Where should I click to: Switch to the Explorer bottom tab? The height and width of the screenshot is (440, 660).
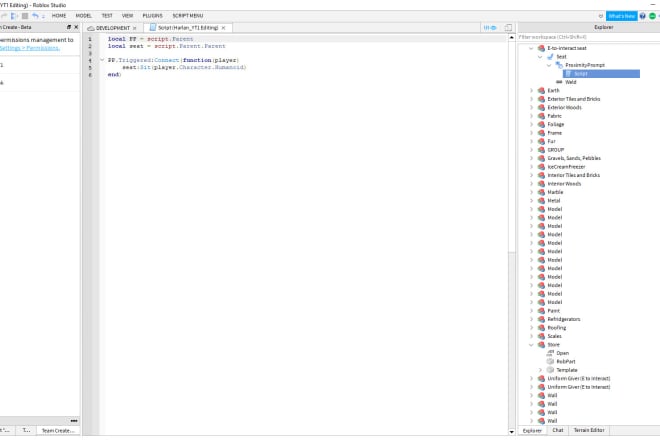[x=532, y=430]
